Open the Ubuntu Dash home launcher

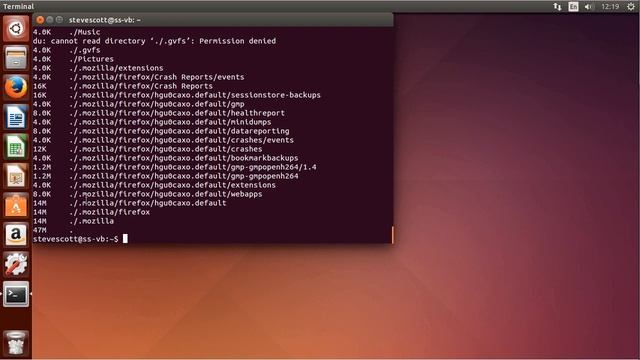click(x=16, y=29)
